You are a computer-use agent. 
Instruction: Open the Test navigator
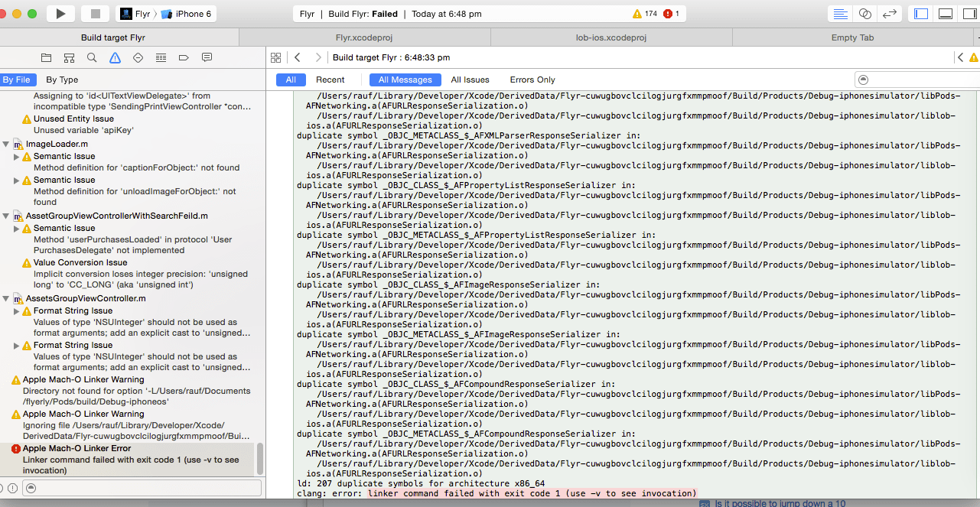tap(138, 57)
